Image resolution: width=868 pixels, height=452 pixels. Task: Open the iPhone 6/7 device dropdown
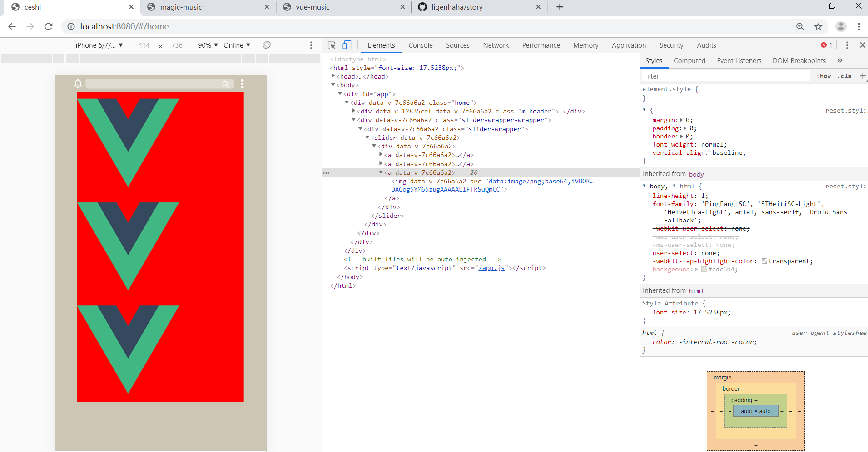tap(99, 45)
